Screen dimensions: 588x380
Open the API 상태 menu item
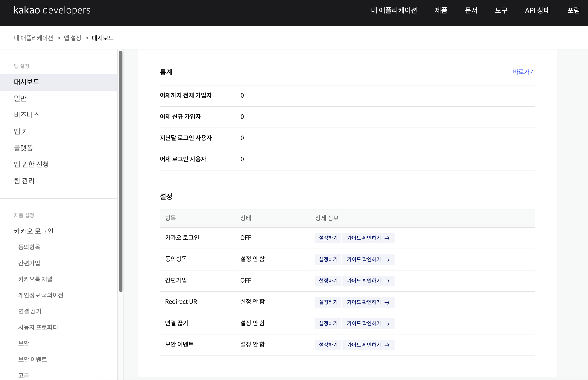tap(537, 10)
